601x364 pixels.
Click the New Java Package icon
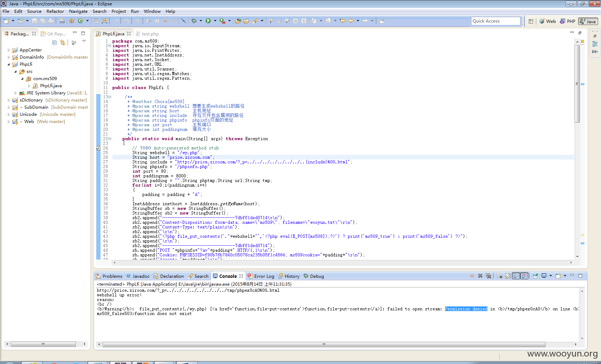coord(72,21)
